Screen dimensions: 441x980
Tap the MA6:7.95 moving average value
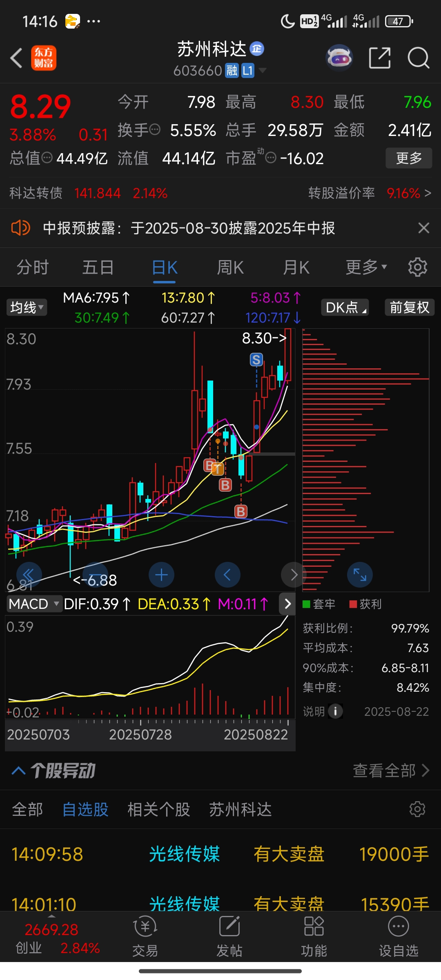[96, 298]
